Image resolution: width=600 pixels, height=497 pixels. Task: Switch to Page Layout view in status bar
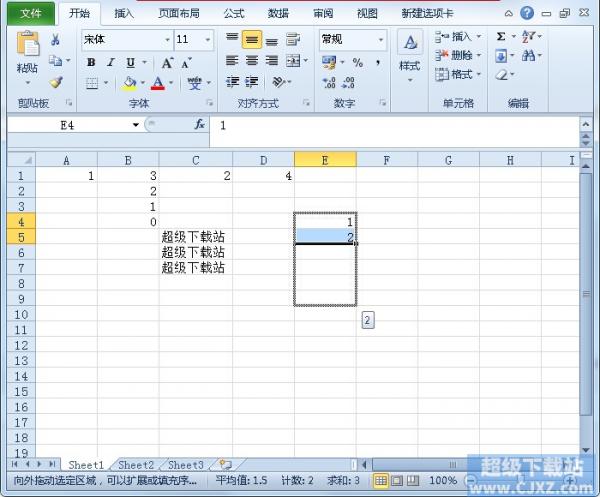click(397, 480)
